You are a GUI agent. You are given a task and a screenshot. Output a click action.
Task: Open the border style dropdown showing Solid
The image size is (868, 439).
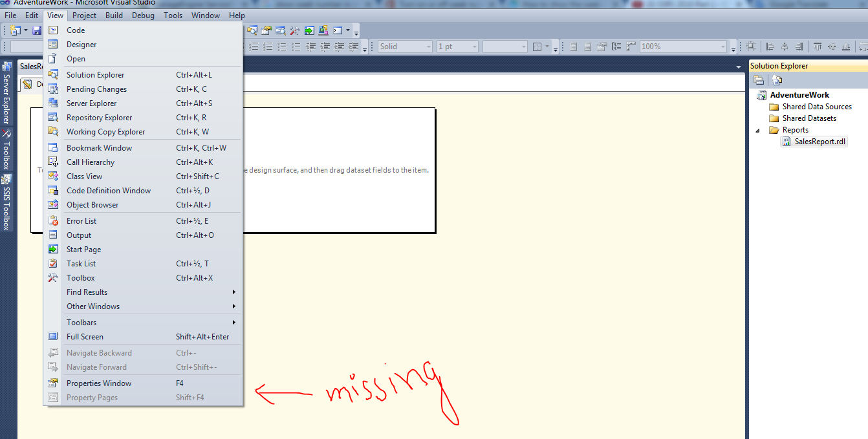coord(404,46)
